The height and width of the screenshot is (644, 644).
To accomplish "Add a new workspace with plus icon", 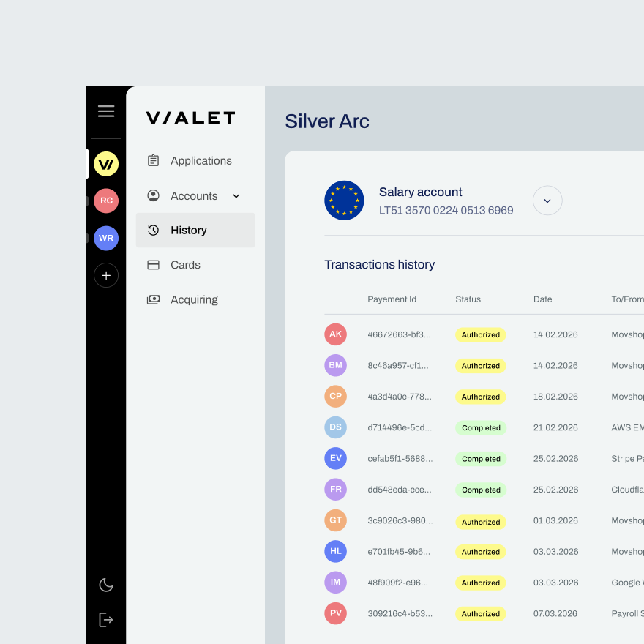I will pos(106,275).
